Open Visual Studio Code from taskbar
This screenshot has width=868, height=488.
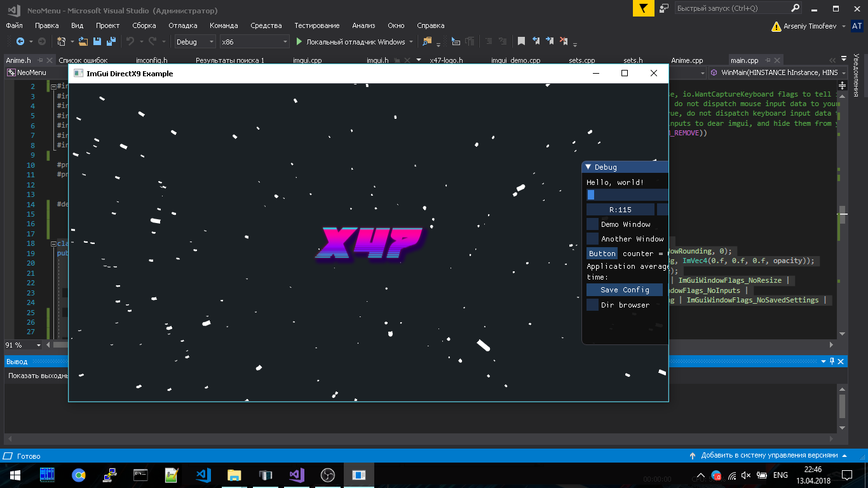click(x=203, y=475)
